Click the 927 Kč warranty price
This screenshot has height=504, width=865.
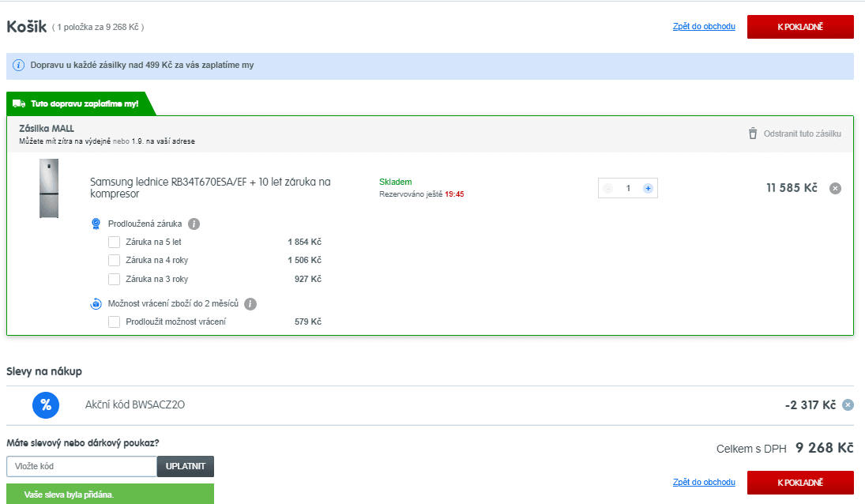pos(308,279)
